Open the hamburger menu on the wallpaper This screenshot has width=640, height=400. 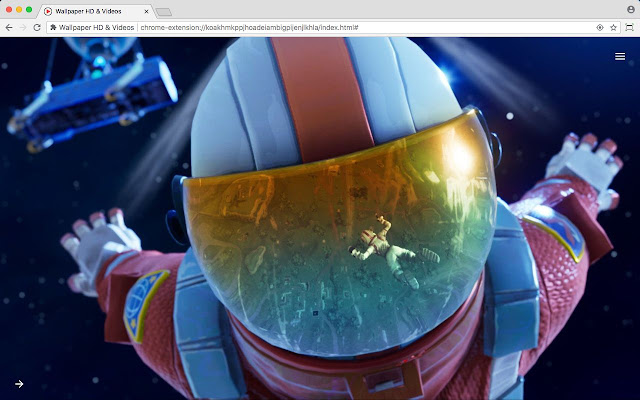pos(620,56)
